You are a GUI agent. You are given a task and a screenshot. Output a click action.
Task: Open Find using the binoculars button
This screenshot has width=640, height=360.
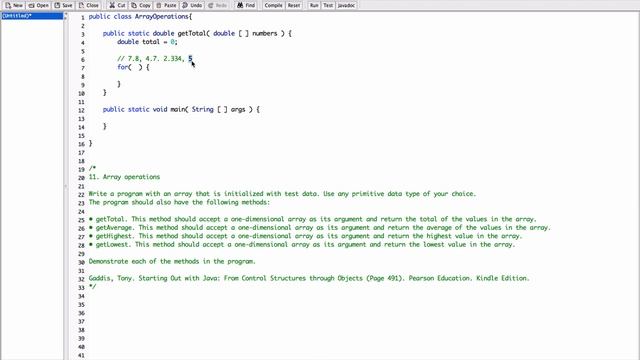tap(246, 5)
